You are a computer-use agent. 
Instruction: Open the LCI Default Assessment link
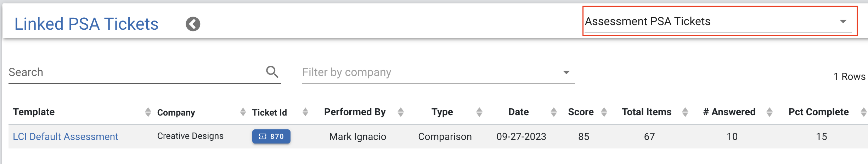coord(66,136)
